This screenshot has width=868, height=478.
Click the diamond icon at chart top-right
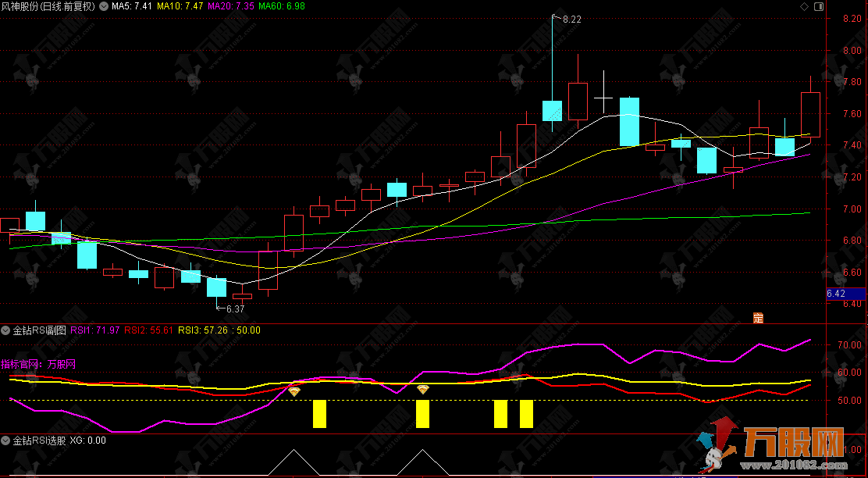(804, 6)
